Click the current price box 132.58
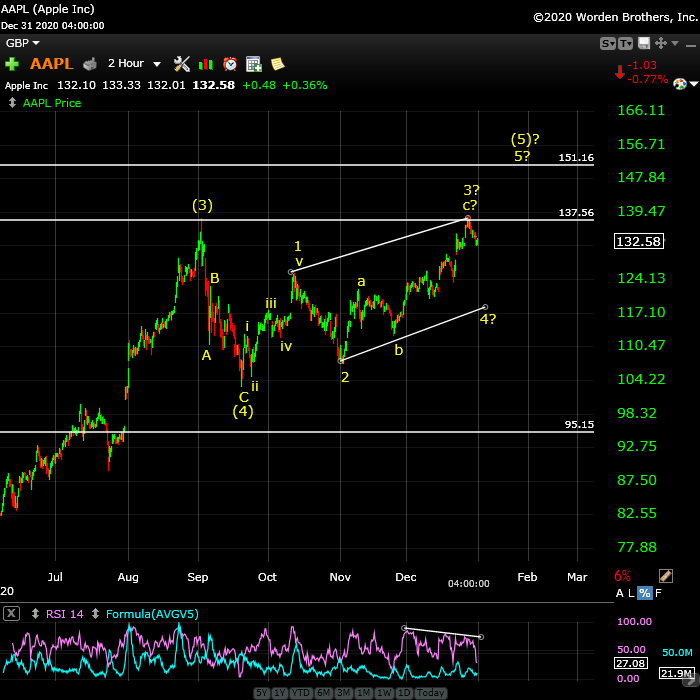 coord(639,242)
